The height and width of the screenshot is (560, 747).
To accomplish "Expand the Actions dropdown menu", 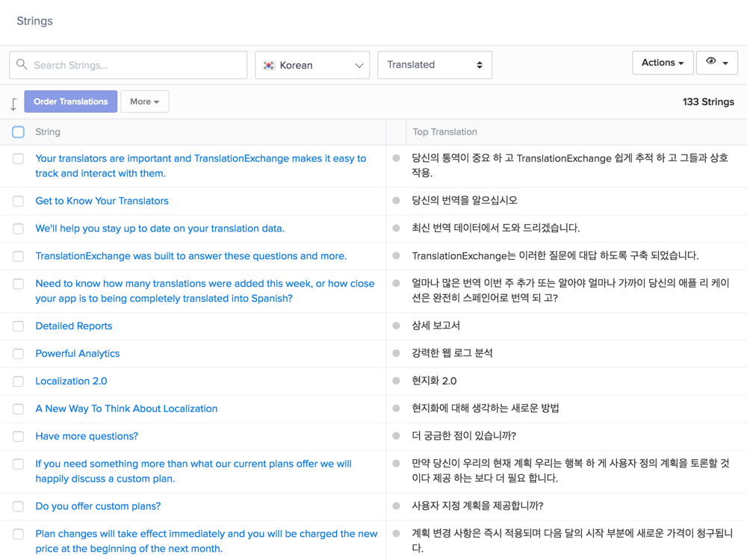I will pos(662,63).
